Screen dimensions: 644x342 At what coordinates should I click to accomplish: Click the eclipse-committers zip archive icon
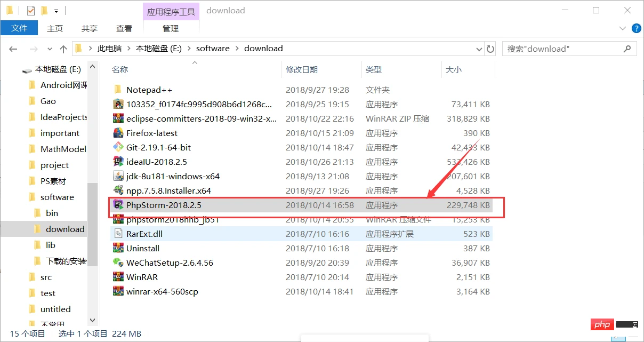pyautogui.click(x=118, y=118)
